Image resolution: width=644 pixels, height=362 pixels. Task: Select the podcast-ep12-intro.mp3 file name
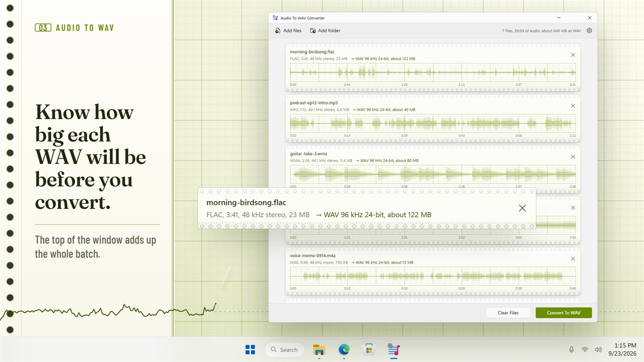click(x=314, y=103)
